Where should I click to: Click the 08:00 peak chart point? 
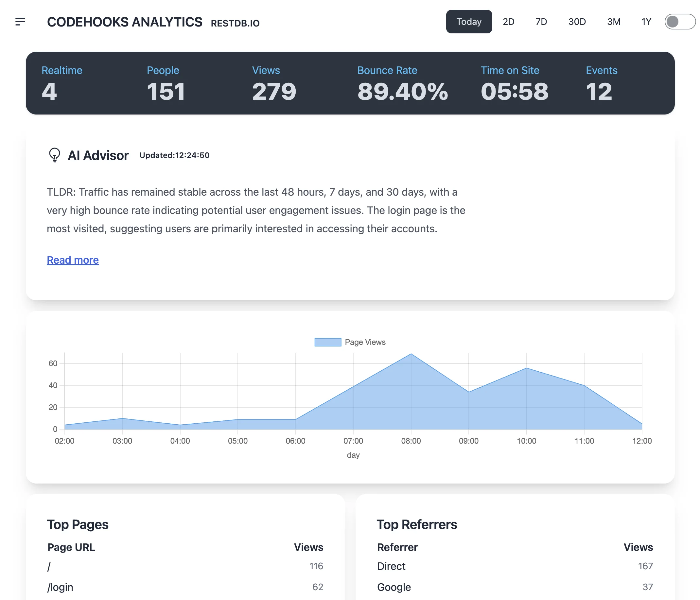point(411,354)
